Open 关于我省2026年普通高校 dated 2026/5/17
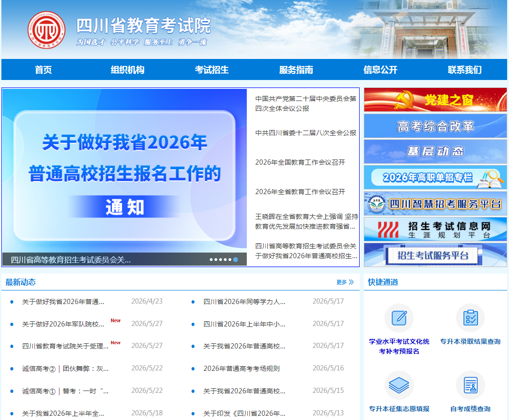Screen dimensions: 509x420 (244, 346)
